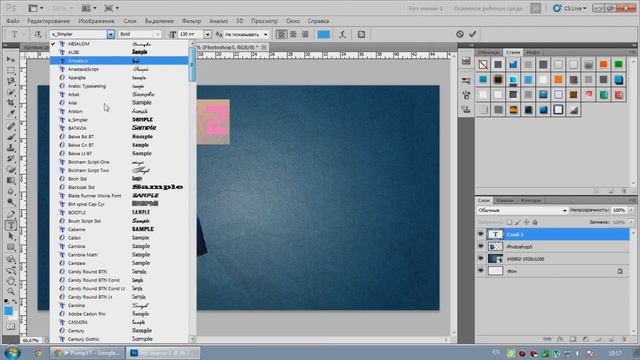Select the Path Selection tool
Screen dimensions: 640x360
[11, 236]
